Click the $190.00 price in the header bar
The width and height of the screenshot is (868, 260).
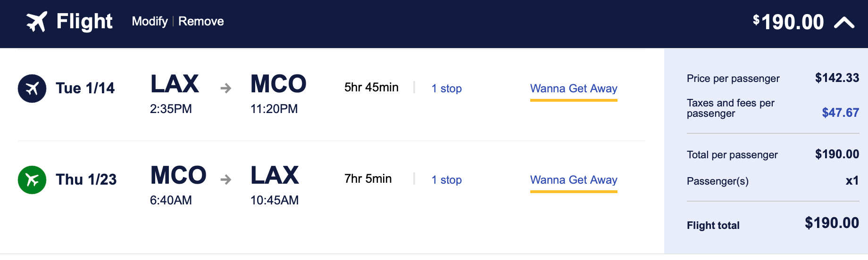click(789, 22)
